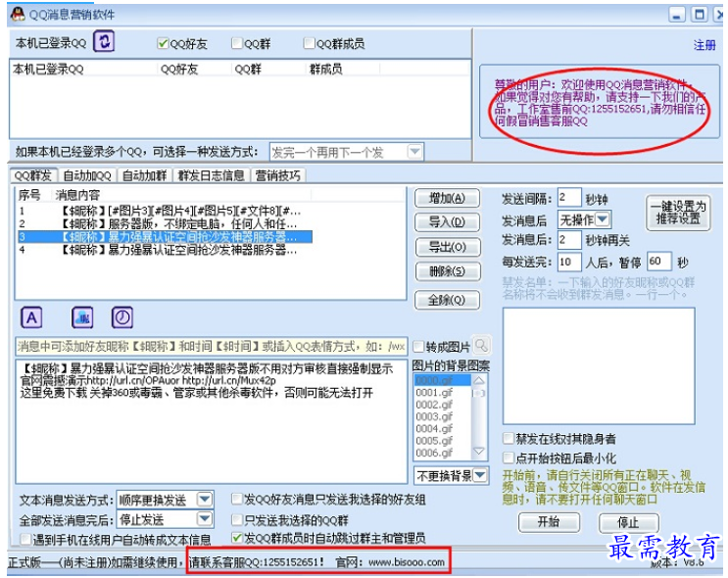Select background 0006.gif

[x=443, y=453]
